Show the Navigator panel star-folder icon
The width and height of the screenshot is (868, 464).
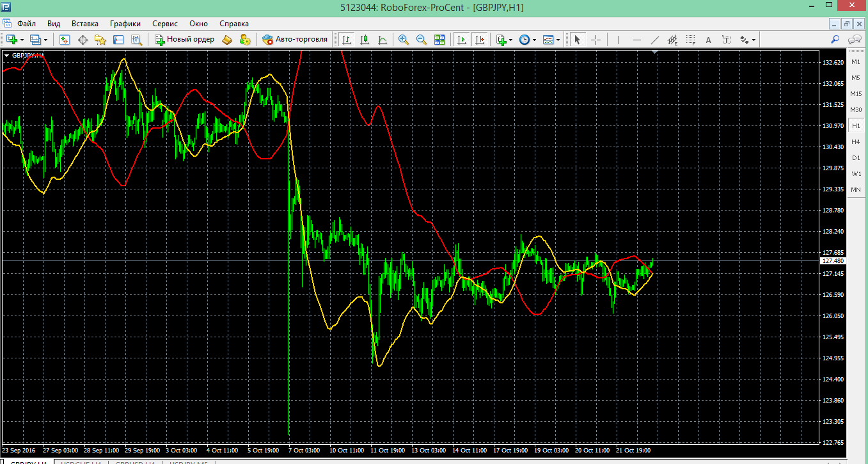(100, 40)
